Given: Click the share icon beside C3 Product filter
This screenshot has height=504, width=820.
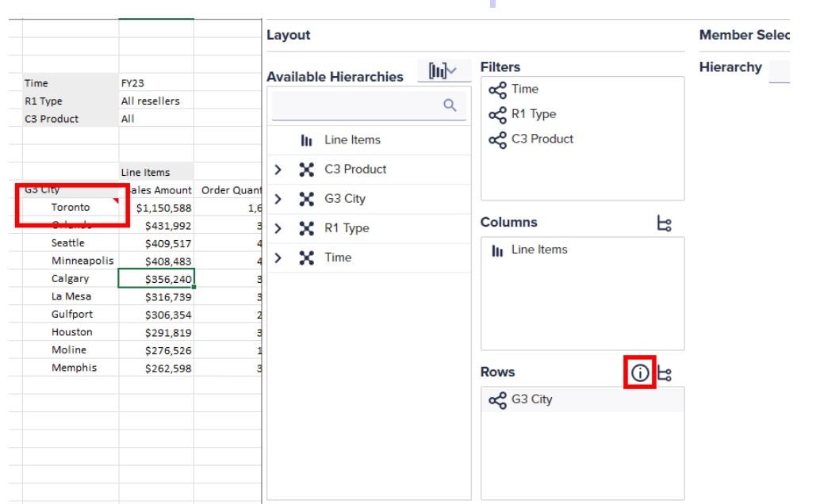Looking at the screenshot, I should point(497,139).
